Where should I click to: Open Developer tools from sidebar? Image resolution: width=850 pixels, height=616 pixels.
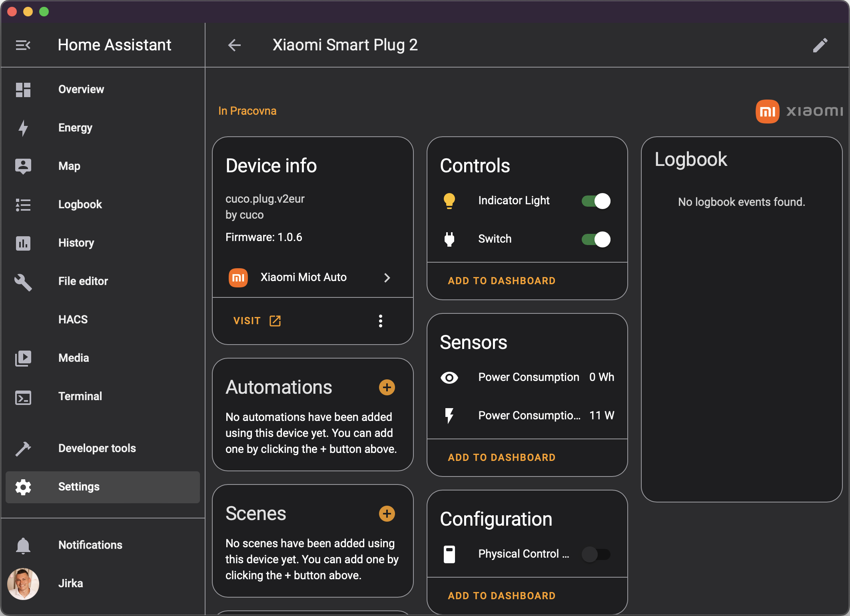click(x=103, y=449)
